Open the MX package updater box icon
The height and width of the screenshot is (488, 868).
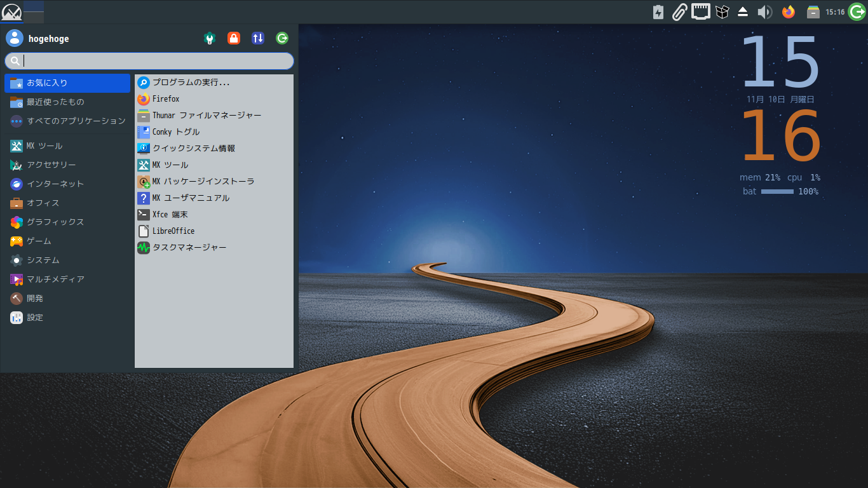point(722,11)
